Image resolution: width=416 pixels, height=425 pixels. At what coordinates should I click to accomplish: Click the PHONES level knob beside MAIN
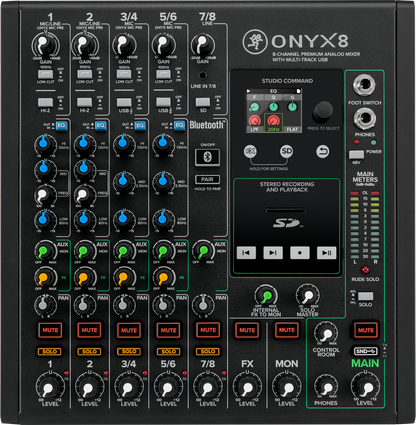pos(326,386)
